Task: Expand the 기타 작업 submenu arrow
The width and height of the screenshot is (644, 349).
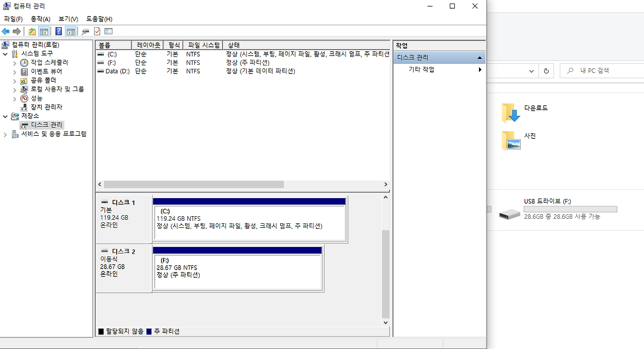Action: (x=480, y=70)
